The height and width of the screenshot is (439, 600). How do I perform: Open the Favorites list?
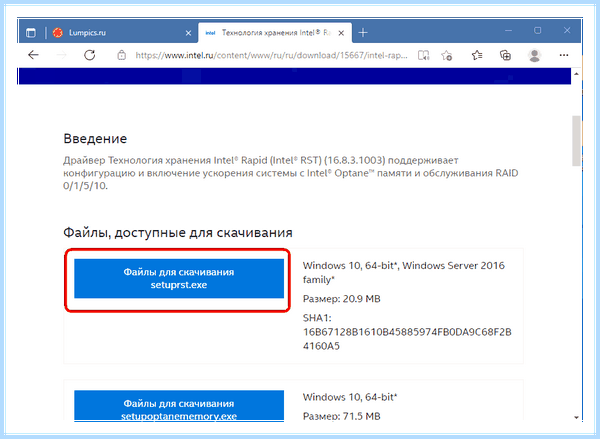[x=476, y=55]
